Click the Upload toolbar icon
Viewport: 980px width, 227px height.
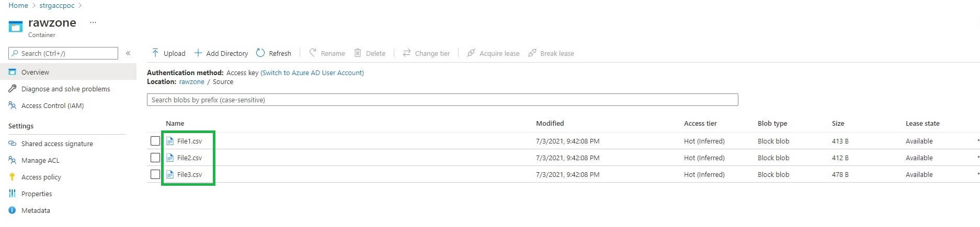155,53
